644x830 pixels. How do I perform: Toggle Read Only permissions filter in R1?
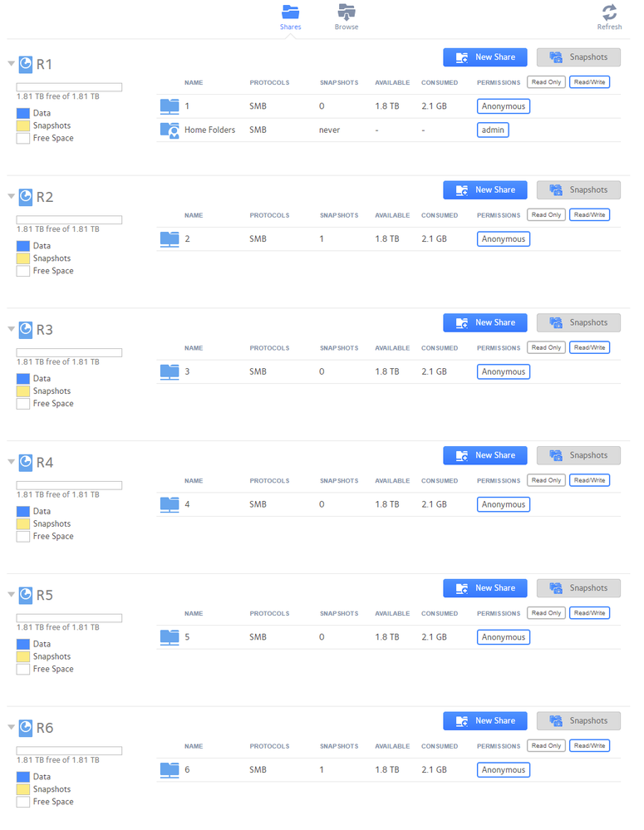[x=546, y=82]
